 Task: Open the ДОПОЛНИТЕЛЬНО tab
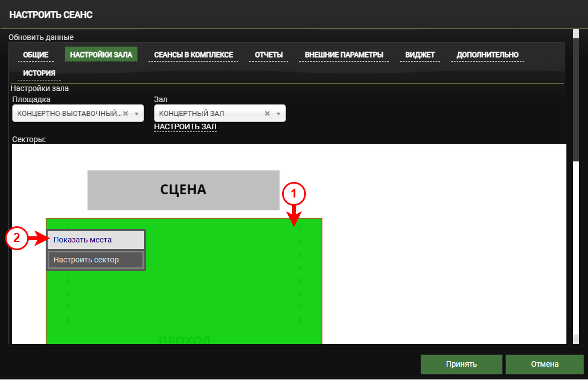488,55
